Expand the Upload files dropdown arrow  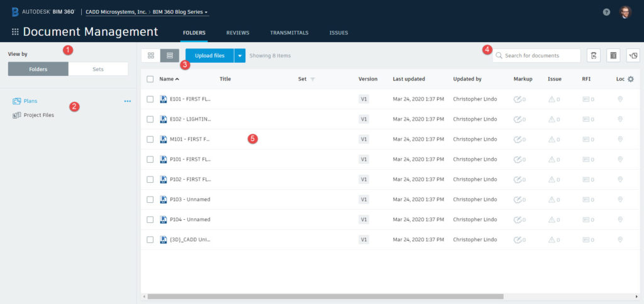[x=240, y=56]
